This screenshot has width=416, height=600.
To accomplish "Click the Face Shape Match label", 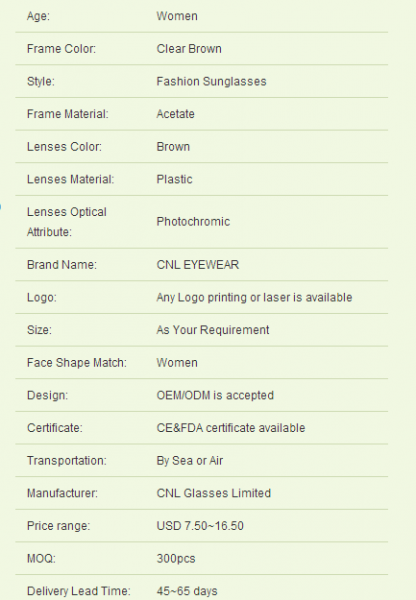I will 77,363.
